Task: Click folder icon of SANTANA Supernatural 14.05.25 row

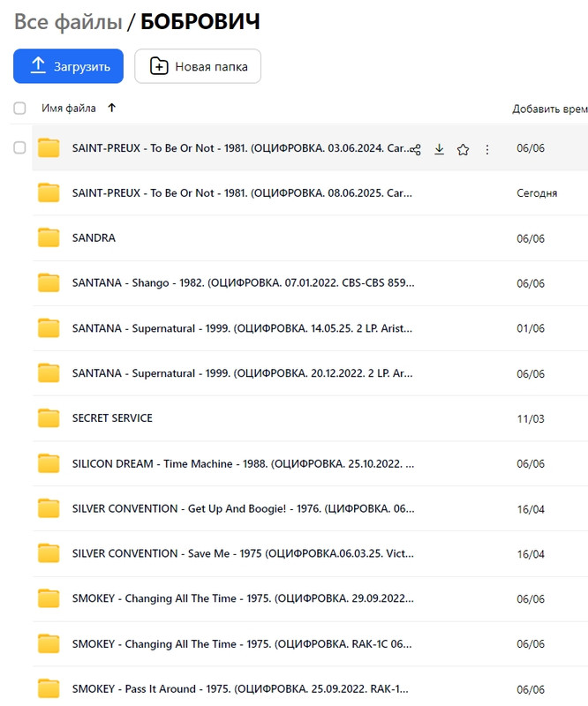Action: [x=49, y=327]
